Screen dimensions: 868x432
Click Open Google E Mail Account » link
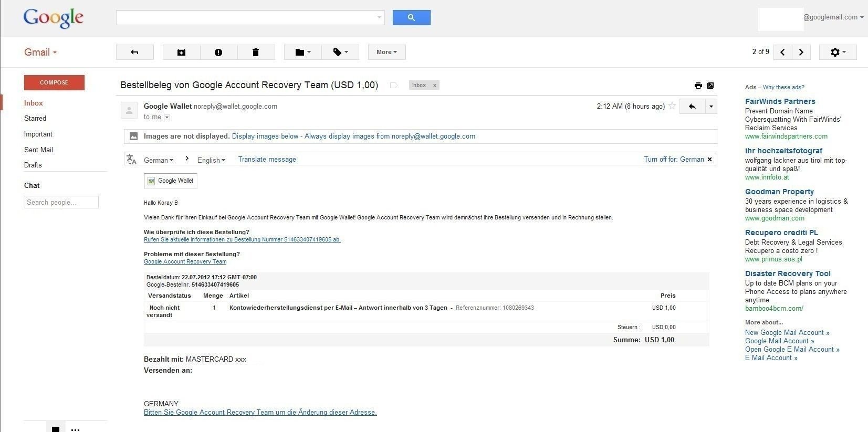tap(792, 349)
